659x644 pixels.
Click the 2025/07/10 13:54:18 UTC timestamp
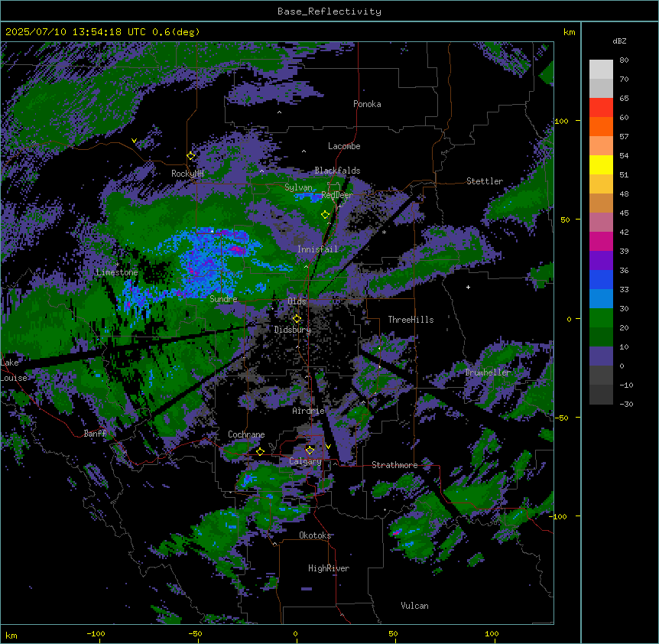75,32
